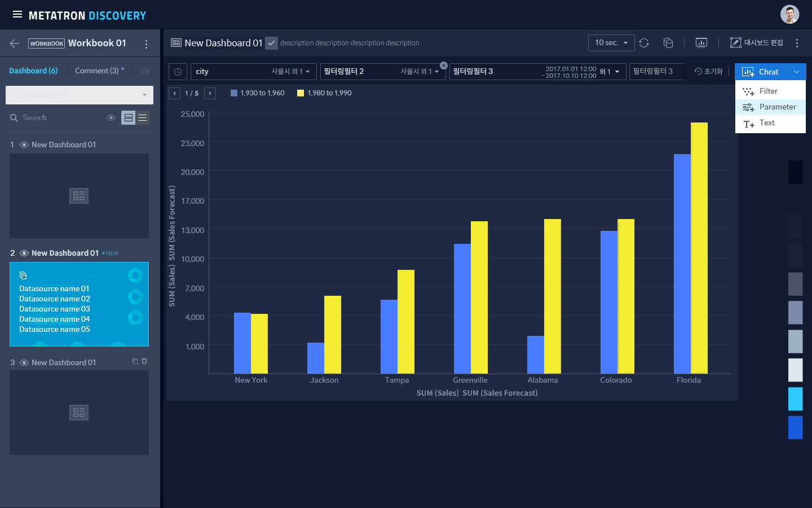
Task: Expand the 필터링필터 3 date range dropdown
Action: point(537,72)
